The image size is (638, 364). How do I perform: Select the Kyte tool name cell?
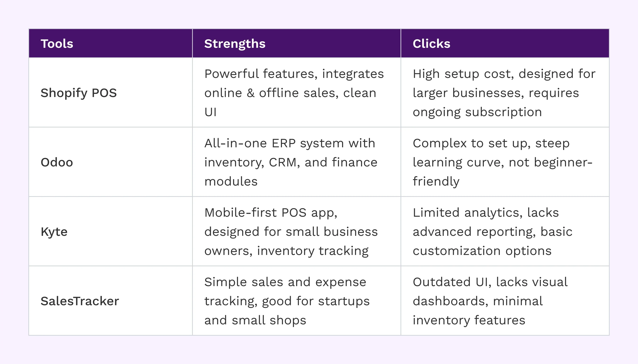[x=54, y=232]
